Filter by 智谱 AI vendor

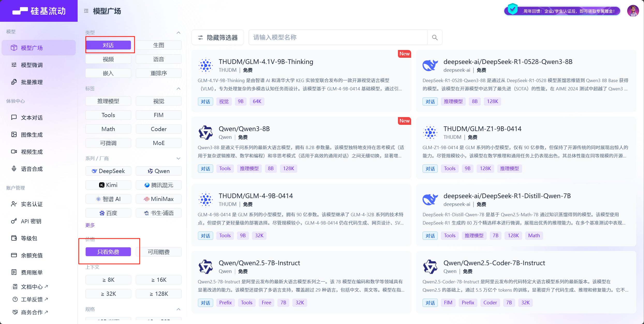108,199
